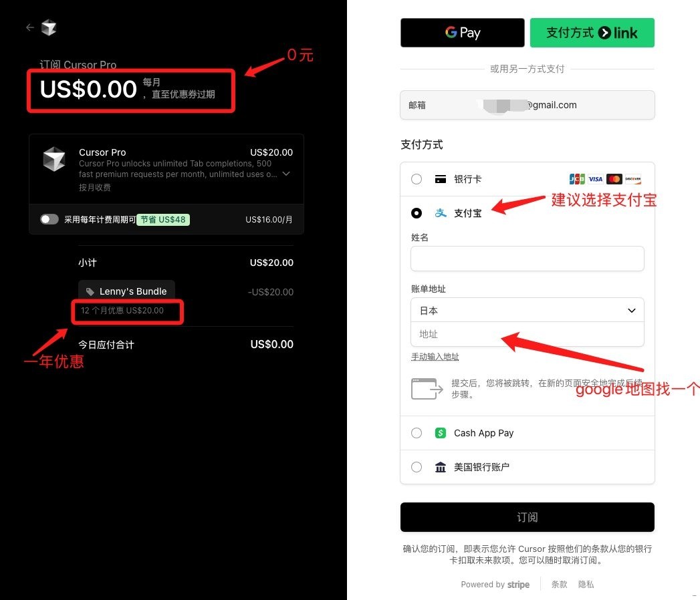Select the 美国银行账户 radio button
This screenshot has width=700, height=600.
[417, 467]
